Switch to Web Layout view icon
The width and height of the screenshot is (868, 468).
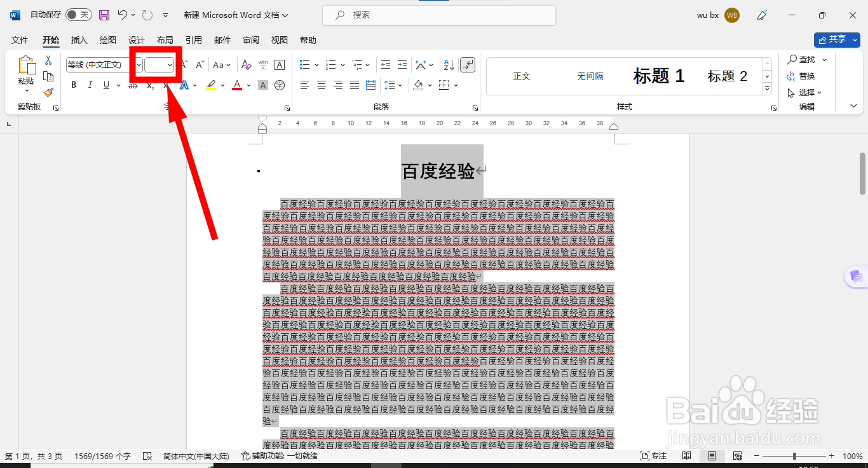pos(737,456)
